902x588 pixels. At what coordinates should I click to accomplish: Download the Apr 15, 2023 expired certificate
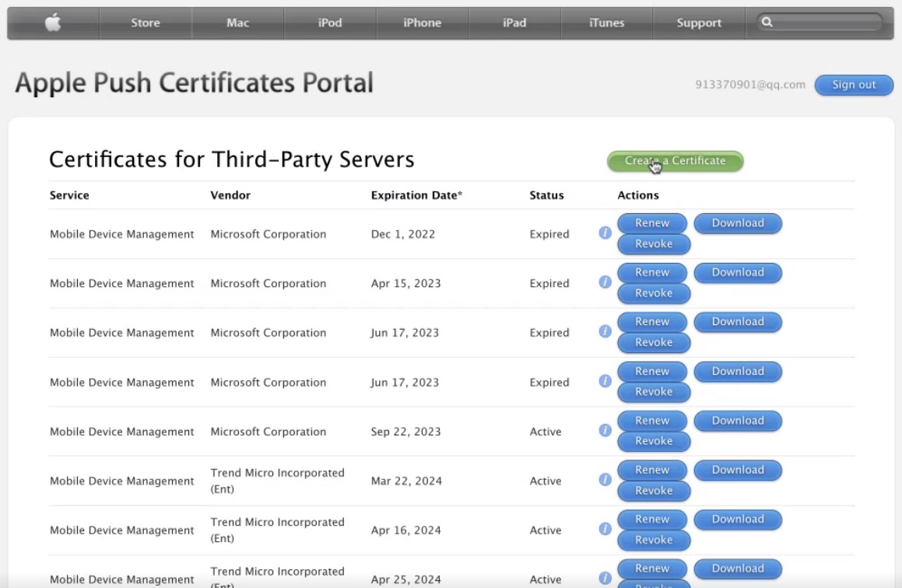point(737,272)
